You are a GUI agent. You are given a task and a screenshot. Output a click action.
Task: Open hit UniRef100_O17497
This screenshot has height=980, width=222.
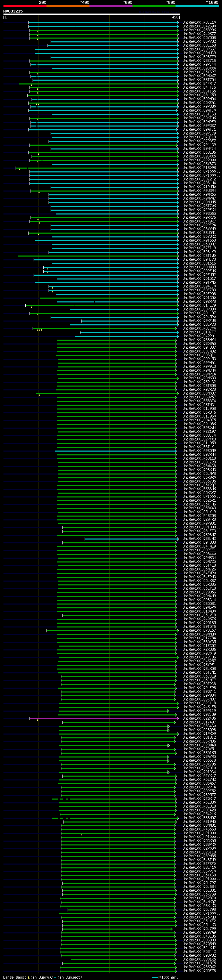coord(199,722)
